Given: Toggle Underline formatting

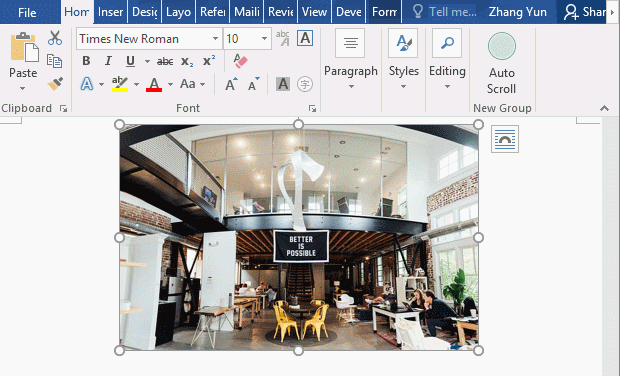Looking at the screenshot, I should pyautogui.click(x=130, y=61).
